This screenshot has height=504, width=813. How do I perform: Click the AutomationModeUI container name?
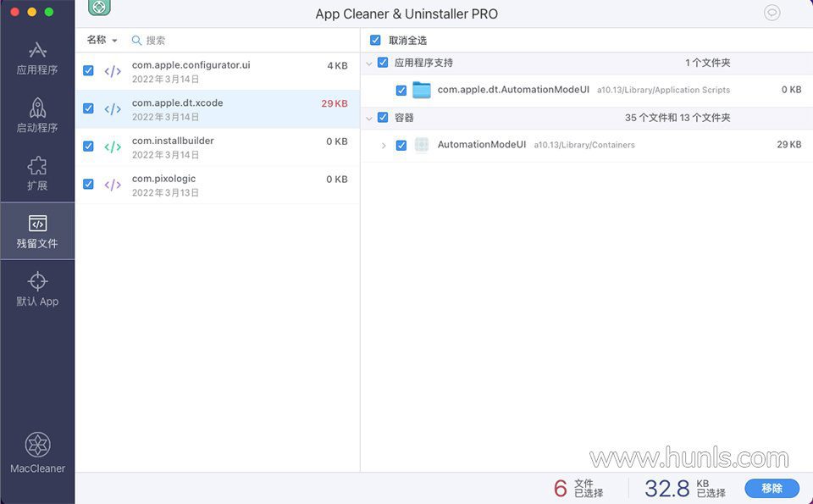(482, 145)
